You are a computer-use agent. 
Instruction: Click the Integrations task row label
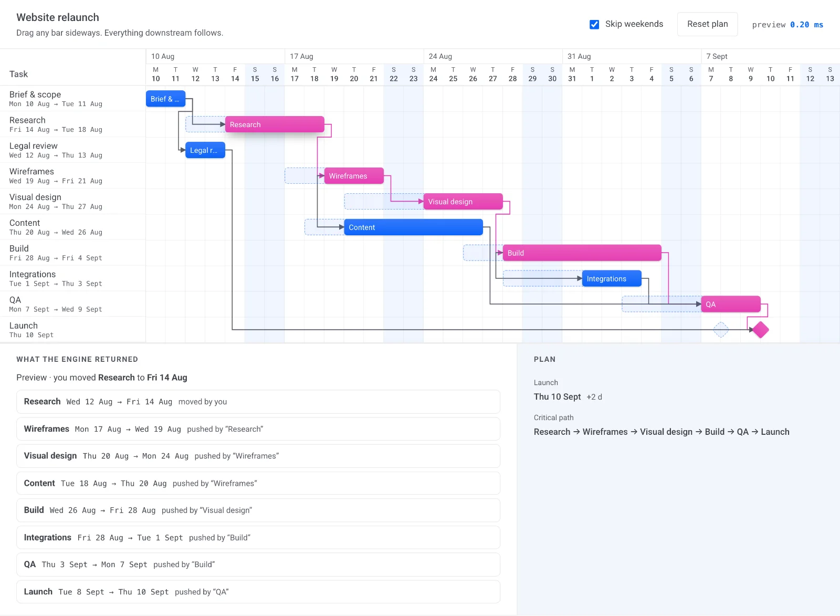(x=72, y=279)
